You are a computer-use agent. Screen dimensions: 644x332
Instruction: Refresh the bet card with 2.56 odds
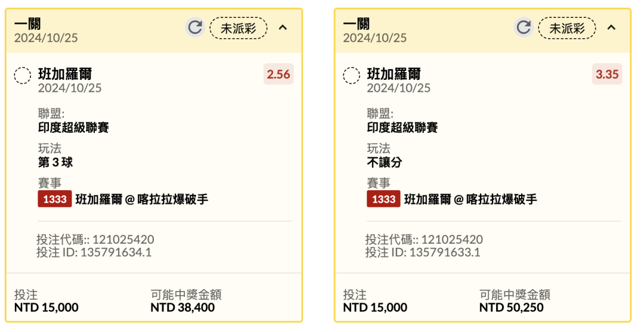click(x=194, y=27)
